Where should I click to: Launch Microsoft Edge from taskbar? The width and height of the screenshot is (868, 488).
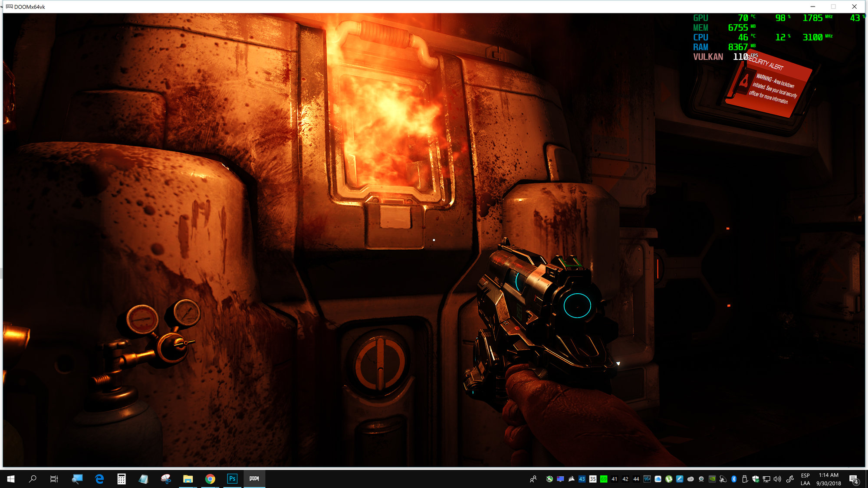pos(99,479)
